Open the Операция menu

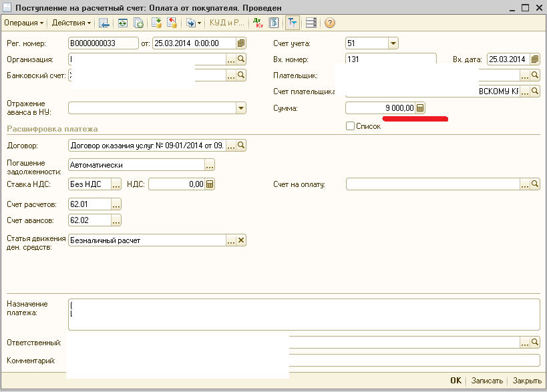[23, 23]
